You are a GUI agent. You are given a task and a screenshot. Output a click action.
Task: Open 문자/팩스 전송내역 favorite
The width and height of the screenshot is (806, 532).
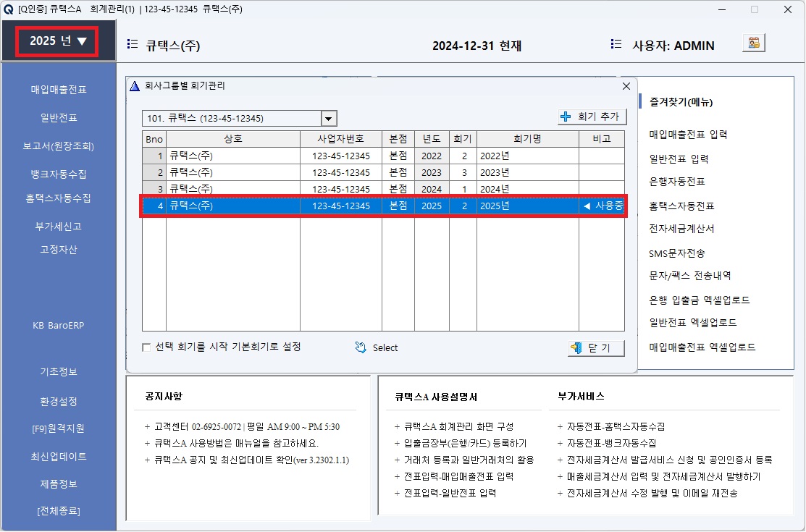690,276
